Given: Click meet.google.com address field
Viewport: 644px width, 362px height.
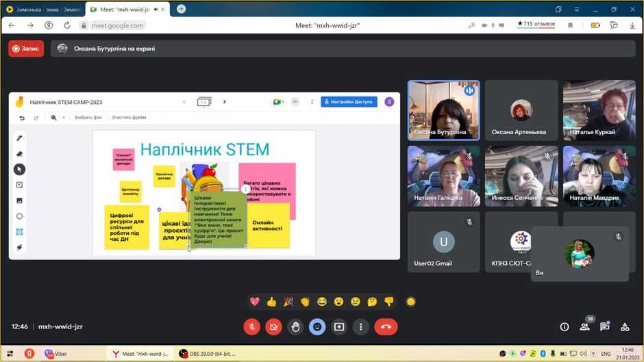Looking at the screenshot, I should point(117,25).
